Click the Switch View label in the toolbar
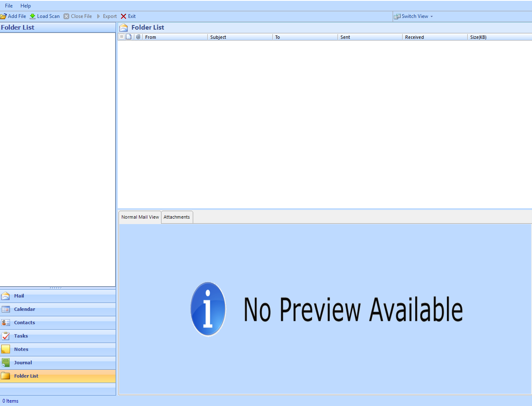This screenshot has width=532, height=406. [x=415, y=16]
